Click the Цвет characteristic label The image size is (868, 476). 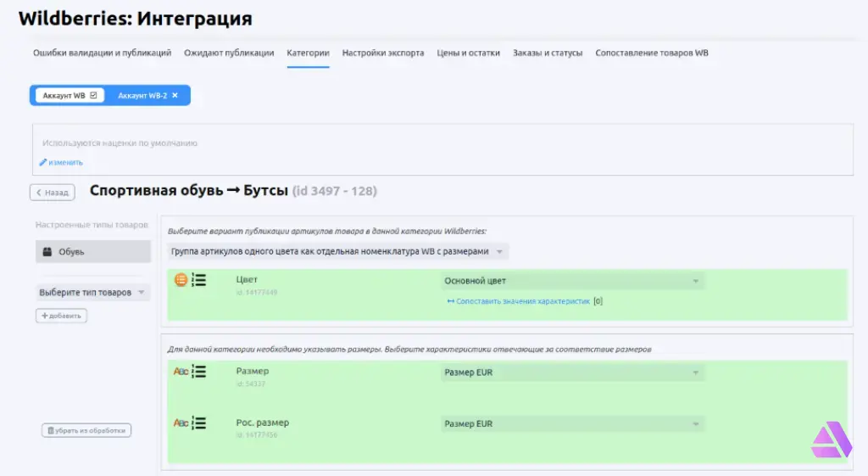(247, 279)
